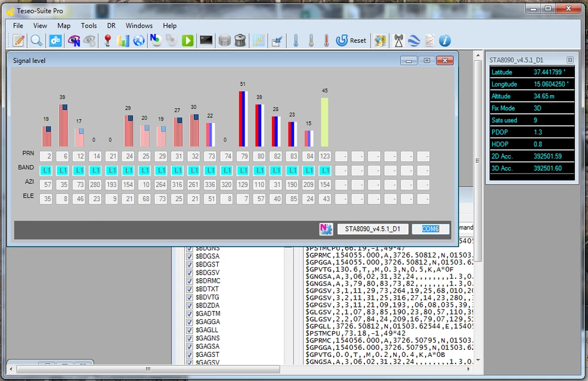Uncheck the $GAGST message checkbox
588x381 pixels.
click(190, 355)
